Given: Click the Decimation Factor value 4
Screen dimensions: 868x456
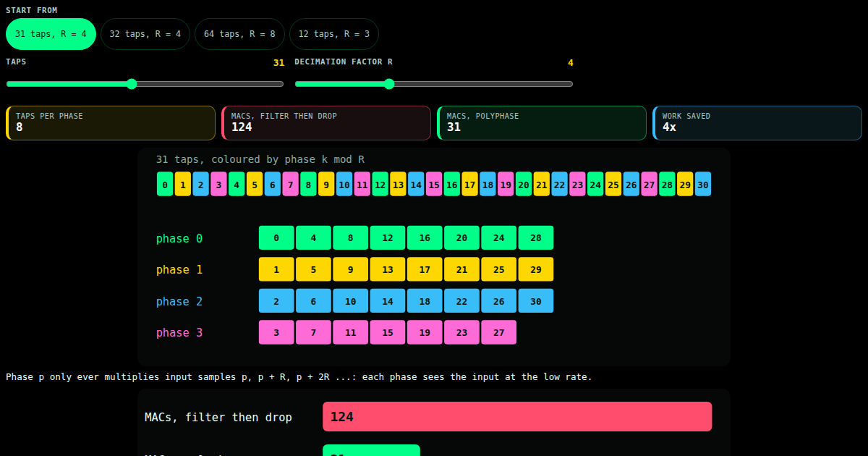Looking at the screenshot, I should [571, 63].
